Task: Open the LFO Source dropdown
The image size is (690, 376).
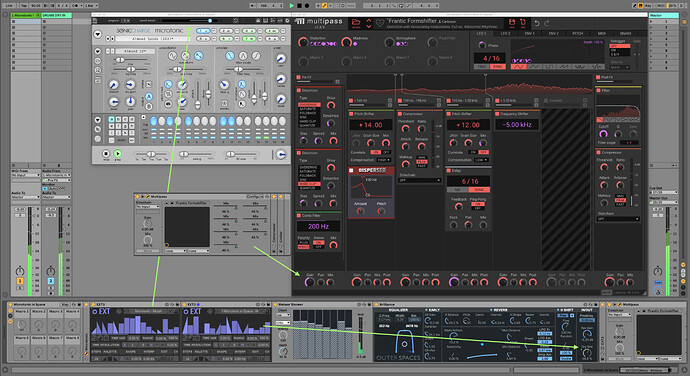Action: (x=620, y=67)
